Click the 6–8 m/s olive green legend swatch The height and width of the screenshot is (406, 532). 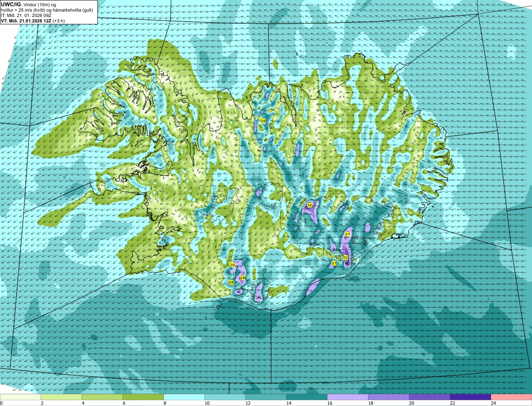[x=143, y=397]
